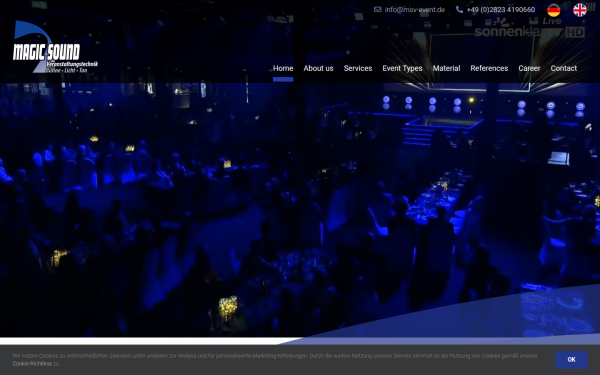Switch language to English UK flag
Image resolution: width=600 pixels, height=375 pixels.
(x=580, y=10)
